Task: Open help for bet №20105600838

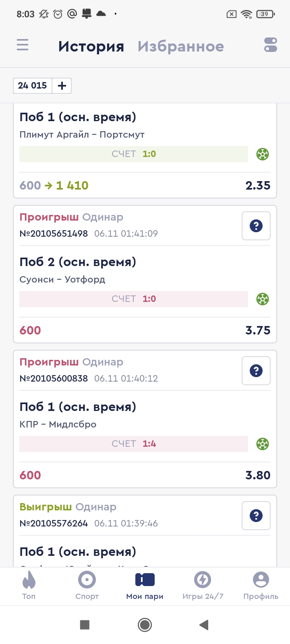Action: [256, 371]
